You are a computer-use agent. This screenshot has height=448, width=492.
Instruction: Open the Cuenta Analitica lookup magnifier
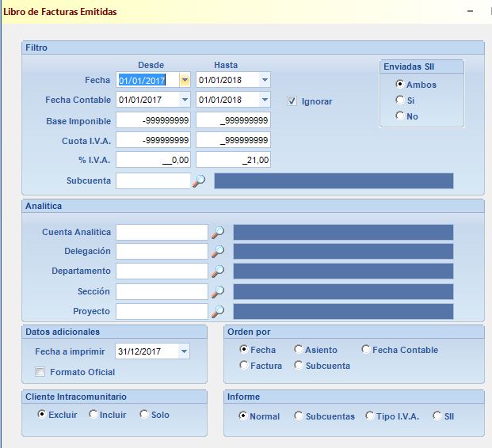(x=217, y=232)
